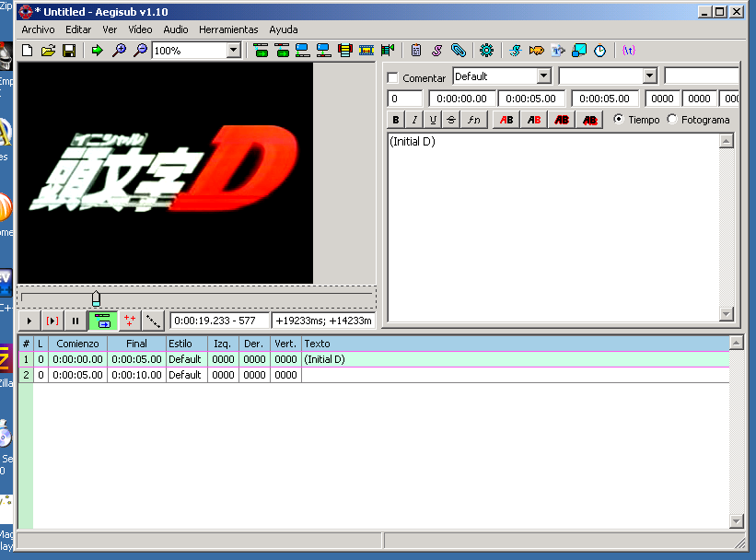This screenshot has height=560, width=756.
Task: Click the purple {\t} toolbar icon
Action: pyautogui.click(x=629, y=50)
